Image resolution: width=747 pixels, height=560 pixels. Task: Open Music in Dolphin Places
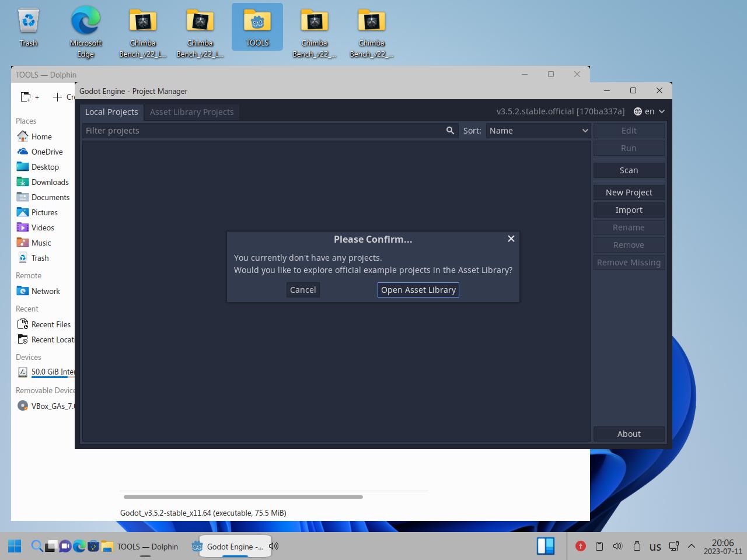pos(43,243)
